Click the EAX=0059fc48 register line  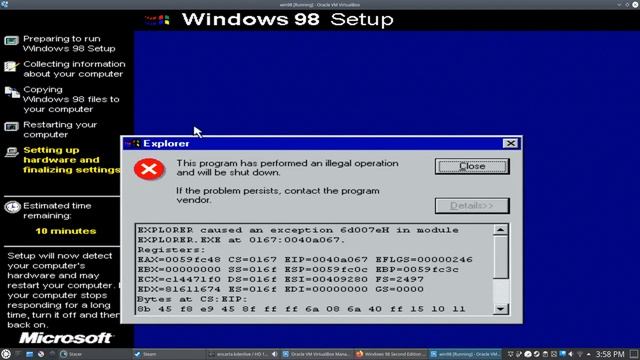pos(305,260)
